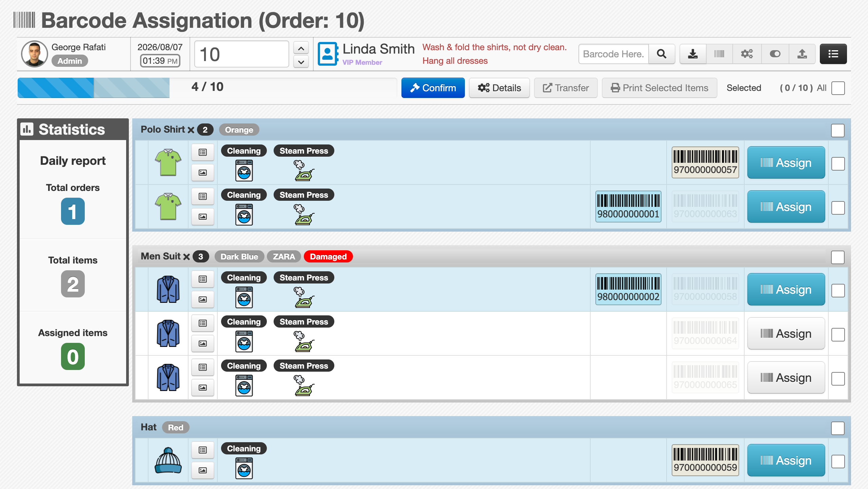Click the Assigned items count badge

pyautogui.click(x=73, y=356)
